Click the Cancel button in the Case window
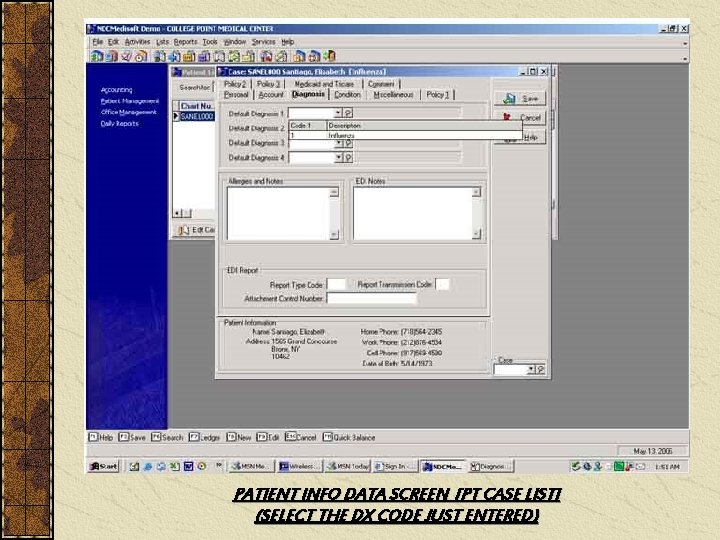 520,118
